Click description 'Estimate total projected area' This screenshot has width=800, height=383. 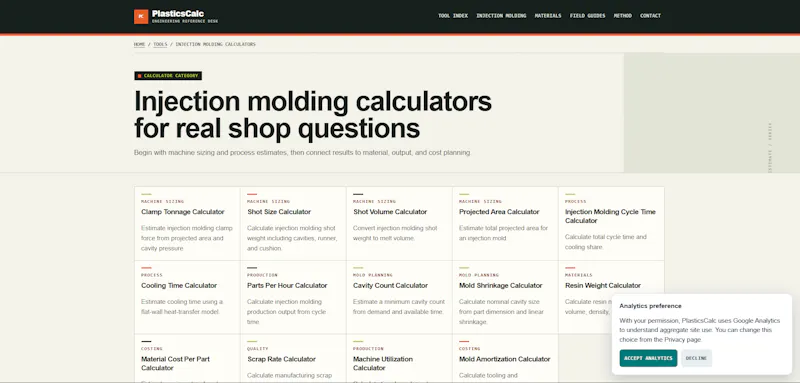click(504, 233)
